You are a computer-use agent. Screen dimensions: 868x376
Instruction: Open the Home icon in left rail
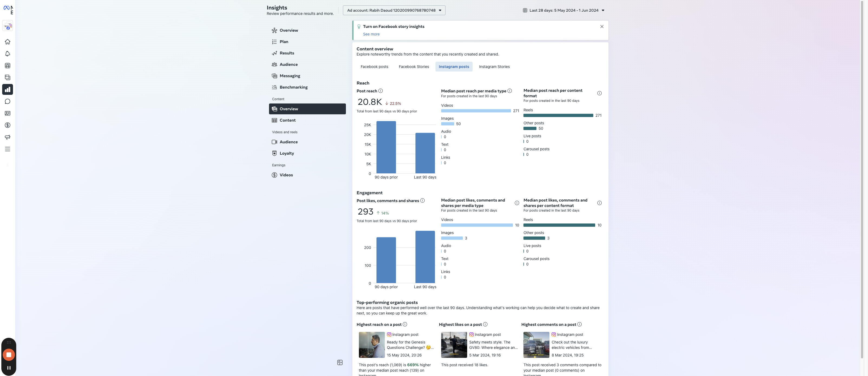7,42
